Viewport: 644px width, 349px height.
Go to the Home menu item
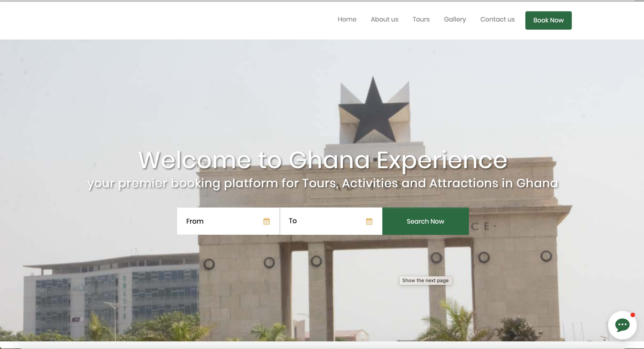(x=347, y=19)
